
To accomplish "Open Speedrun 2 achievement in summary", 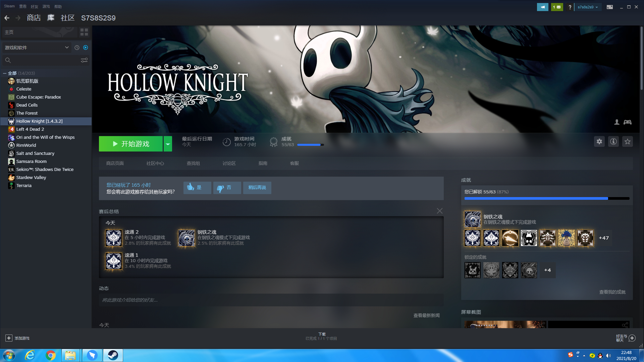I will (114, 238).
